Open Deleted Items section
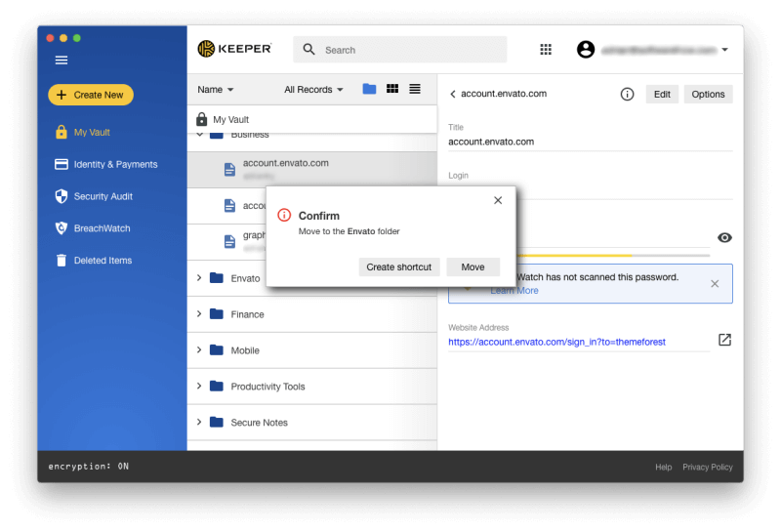 coord(94,260)
